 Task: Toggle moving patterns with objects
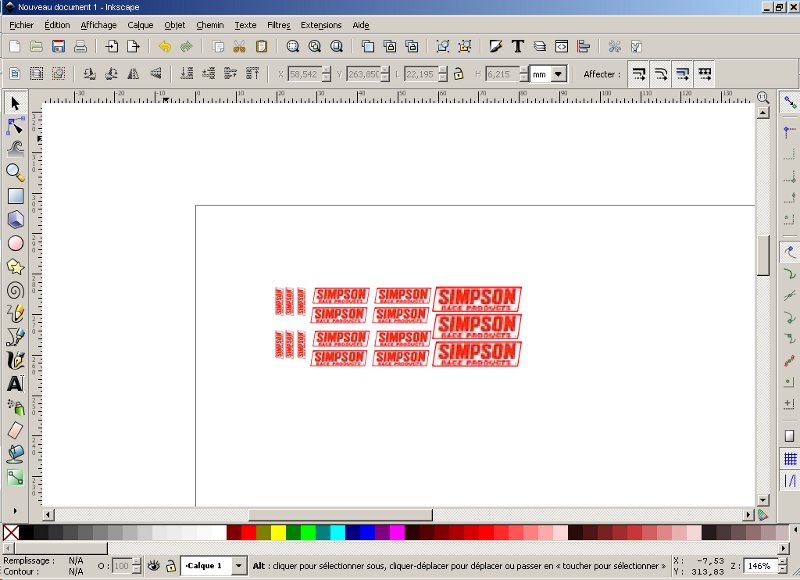point(705,74)
